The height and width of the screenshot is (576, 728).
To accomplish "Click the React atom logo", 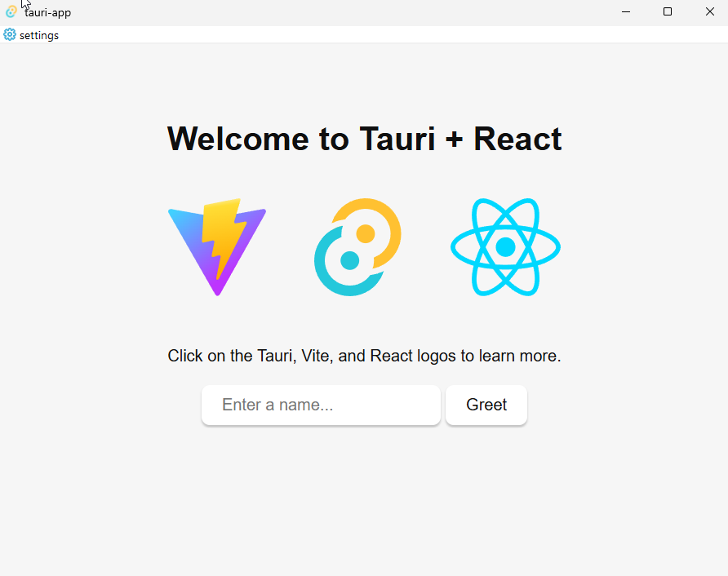I will [505, 247].
